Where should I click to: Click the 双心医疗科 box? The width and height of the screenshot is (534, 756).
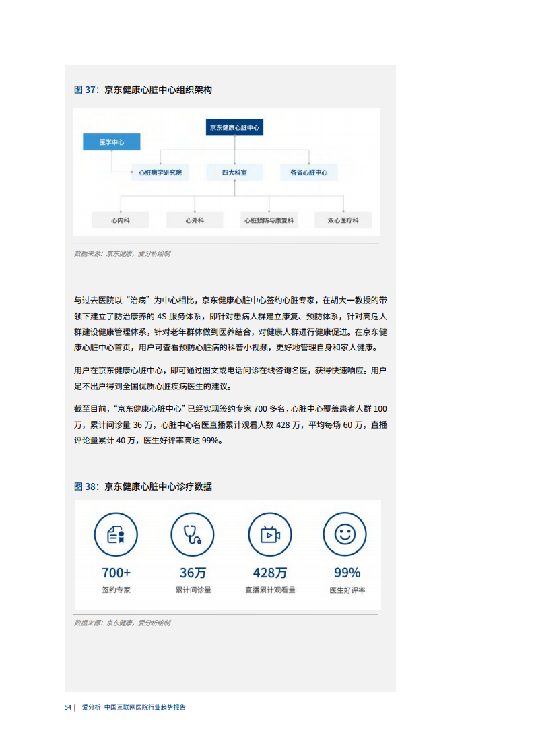(343, 220)
